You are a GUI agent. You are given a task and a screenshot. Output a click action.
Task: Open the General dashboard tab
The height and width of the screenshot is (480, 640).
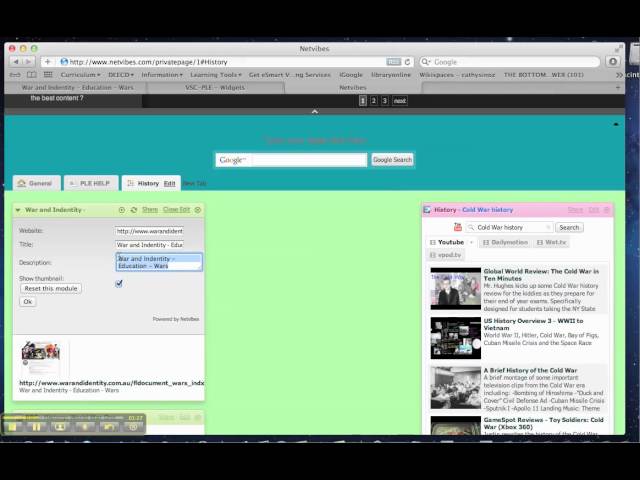point(36,183)
